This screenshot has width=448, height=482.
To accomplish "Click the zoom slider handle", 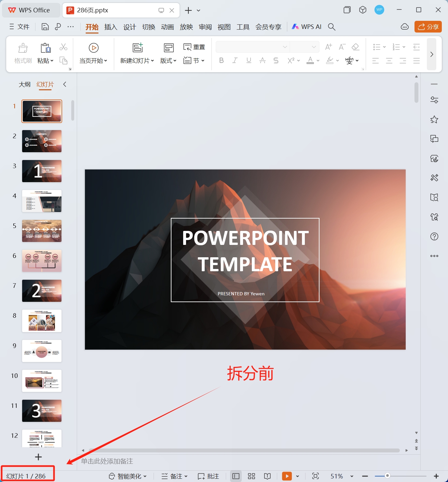I will pyautogui.click(x=387, y=476).
